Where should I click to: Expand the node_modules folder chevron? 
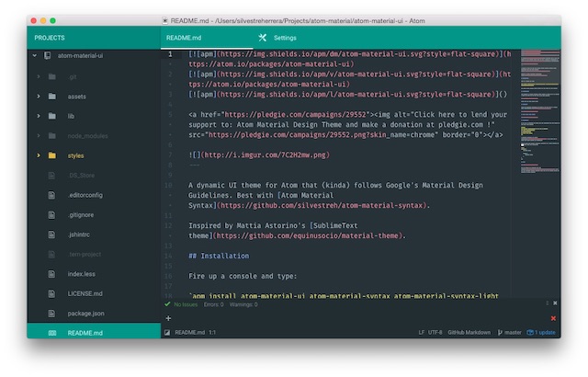click(x=39, y=135)
